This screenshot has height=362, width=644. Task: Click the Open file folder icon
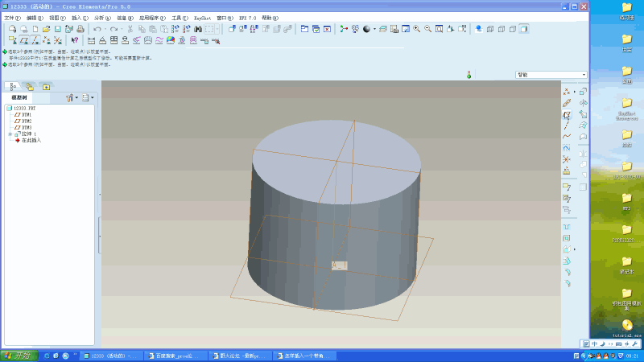(x=47, y=29)
